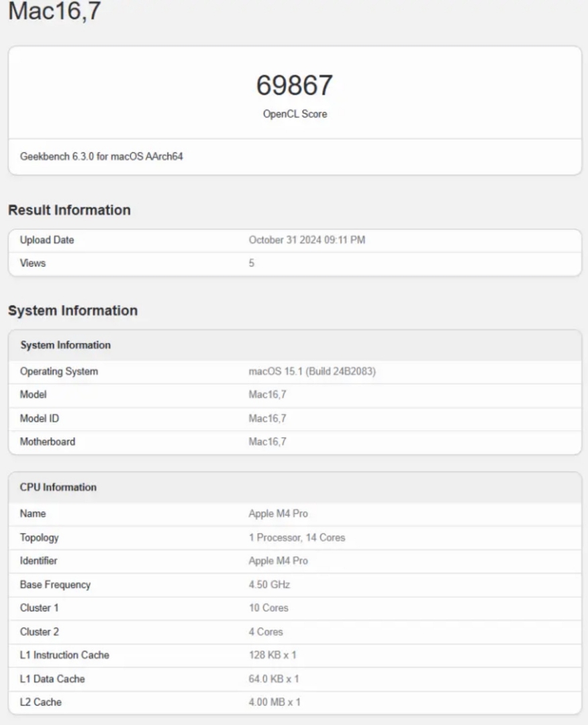Click the Operating System label
This screenshot has width=588, height=725.
click(58, 371)
